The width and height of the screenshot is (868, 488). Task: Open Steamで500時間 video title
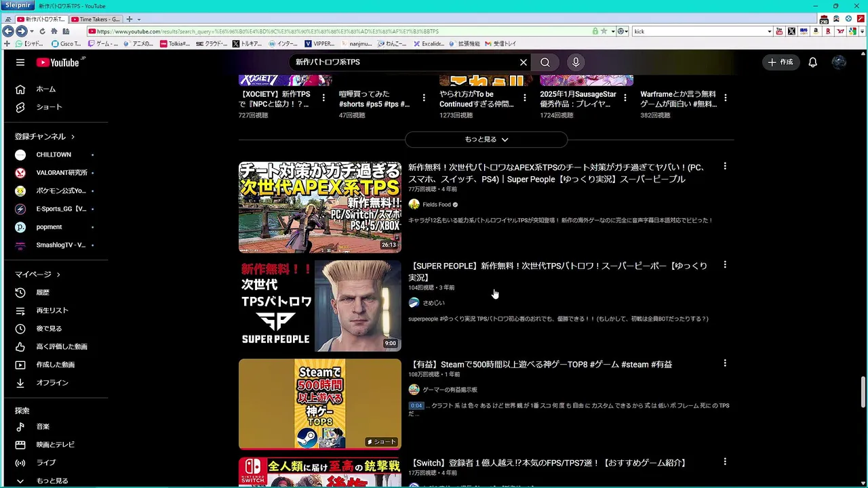click(x=540, y=365)
